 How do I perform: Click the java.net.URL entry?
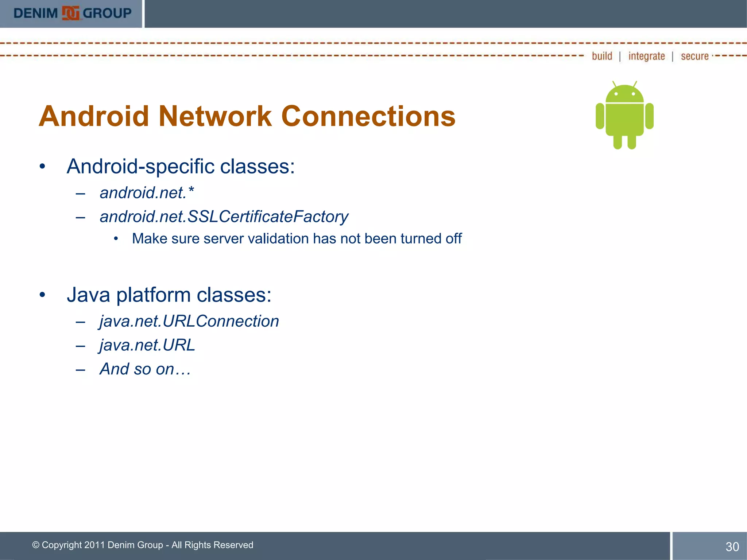point(147,345)
